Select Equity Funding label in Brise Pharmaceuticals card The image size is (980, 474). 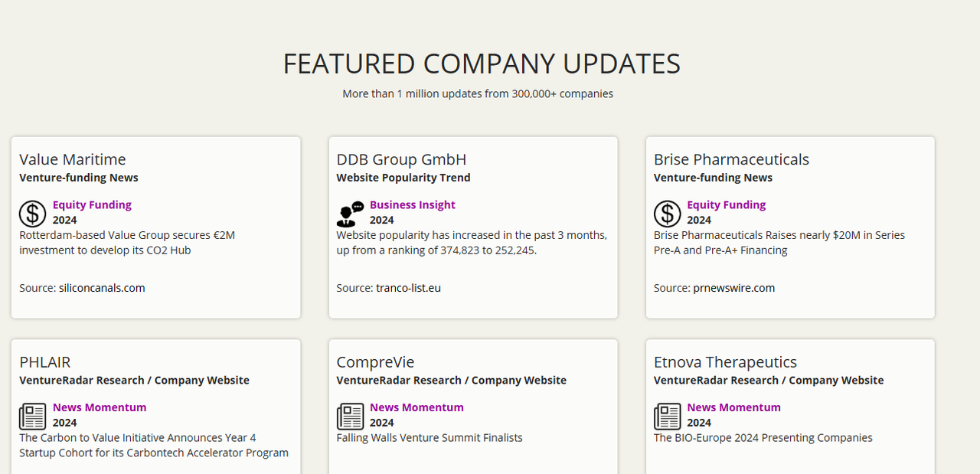pyautogui.click(x=727, y=204)
